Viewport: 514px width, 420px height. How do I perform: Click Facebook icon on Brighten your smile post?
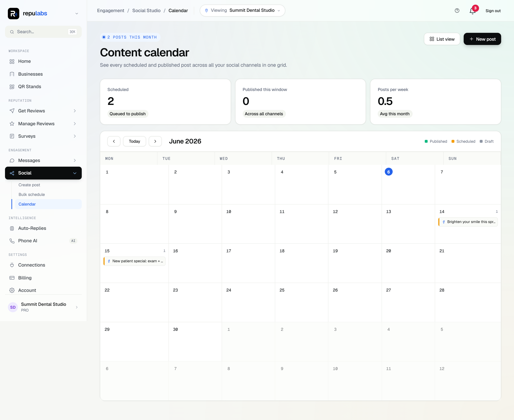444,222
